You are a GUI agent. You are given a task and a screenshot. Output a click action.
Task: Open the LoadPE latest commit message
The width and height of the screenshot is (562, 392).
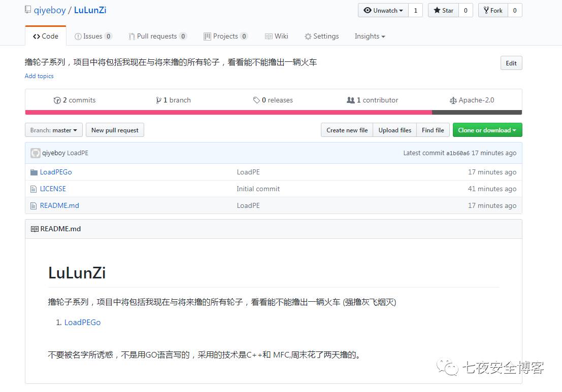click(77, 153)
